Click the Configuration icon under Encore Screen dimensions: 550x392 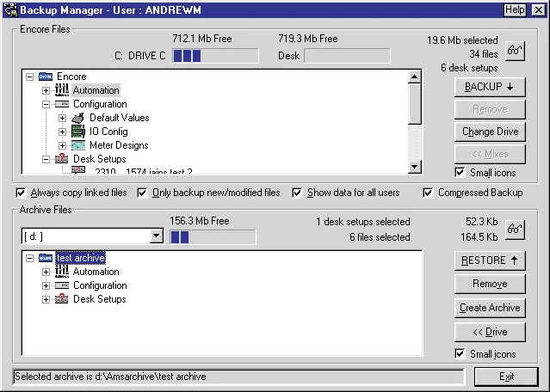pos(62,104)
